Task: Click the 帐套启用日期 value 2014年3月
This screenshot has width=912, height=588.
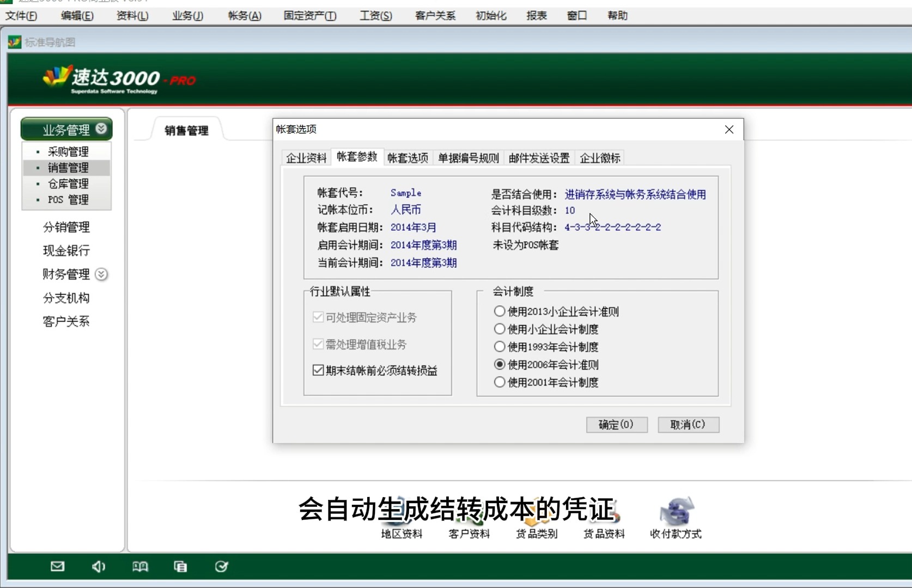Action: tap(414, 227)
